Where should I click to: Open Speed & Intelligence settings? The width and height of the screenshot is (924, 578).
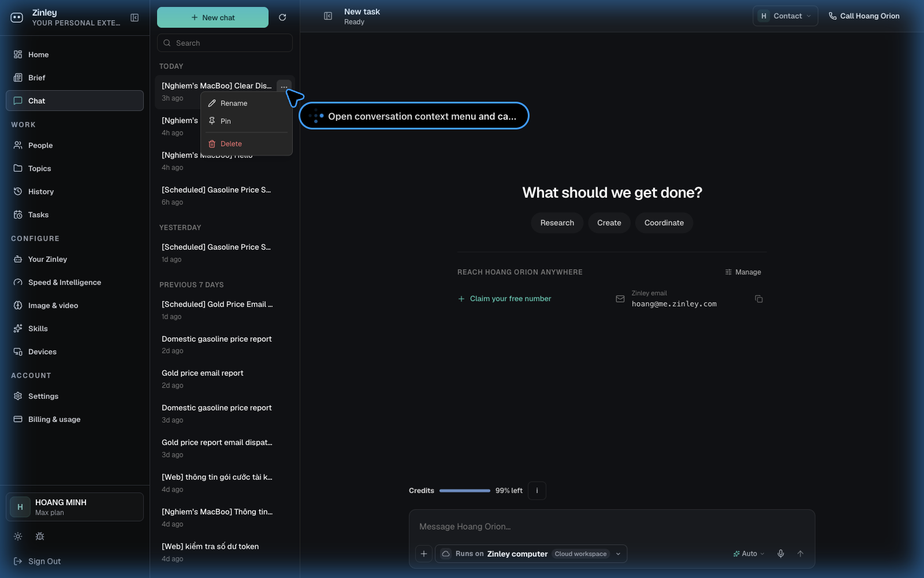pyautogui.click(x=74, y=282)
